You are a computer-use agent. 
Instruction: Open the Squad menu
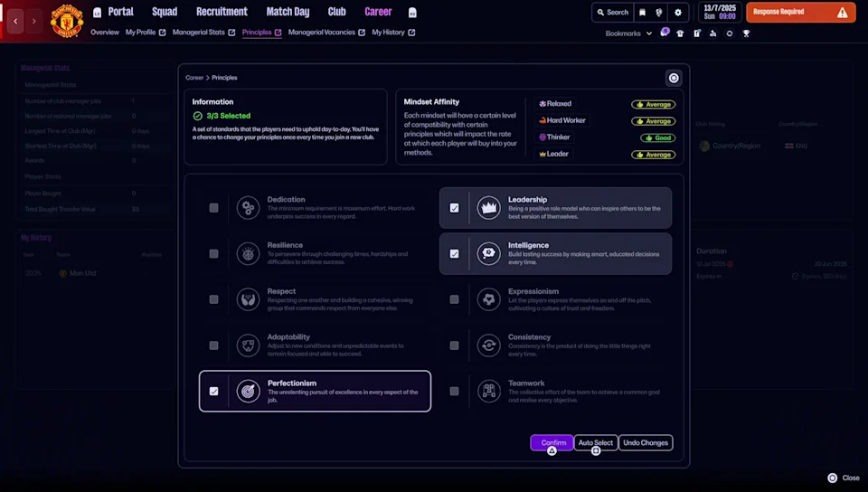click(x=165, y=12)
